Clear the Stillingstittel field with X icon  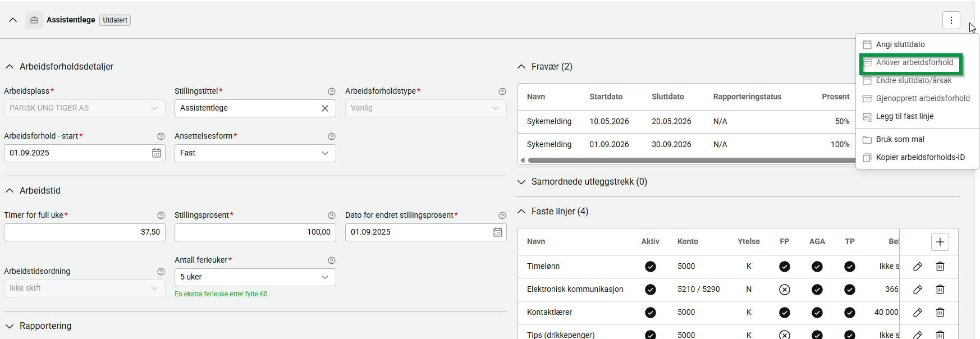325,108
